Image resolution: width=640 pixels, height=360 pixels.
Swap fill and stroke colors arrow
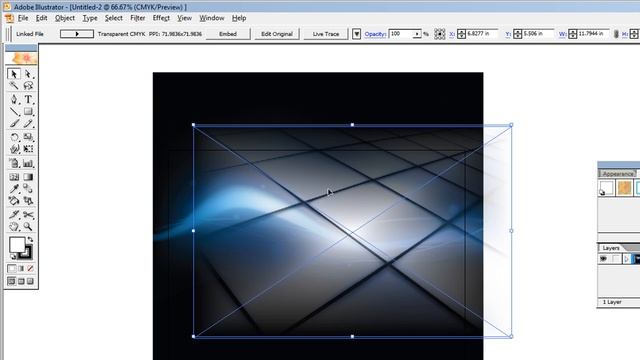click(x=30, y=240)
